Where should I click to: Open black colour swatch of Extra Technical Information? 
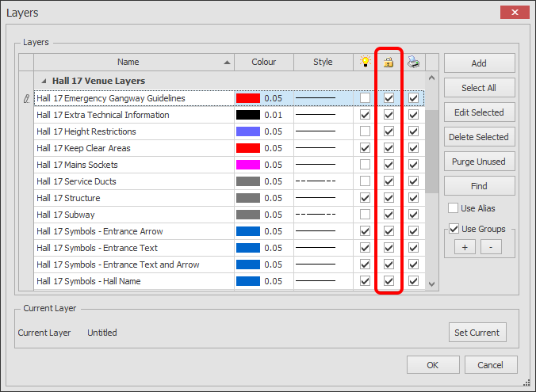[248, 115]
